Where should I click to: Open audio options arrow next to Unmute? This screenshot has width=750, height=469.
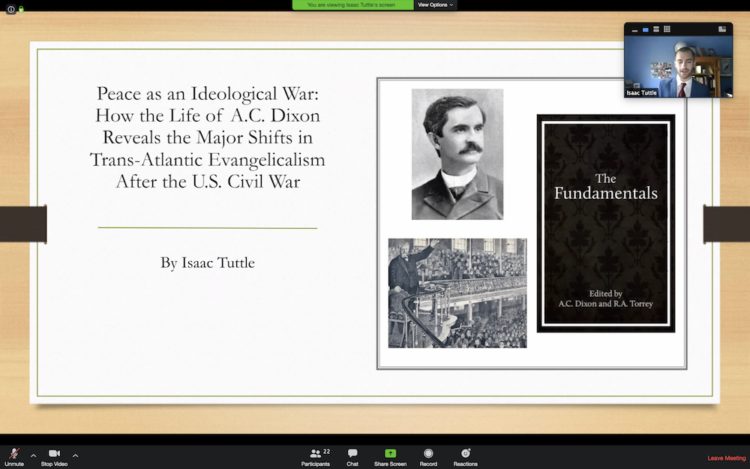(33, 454)
